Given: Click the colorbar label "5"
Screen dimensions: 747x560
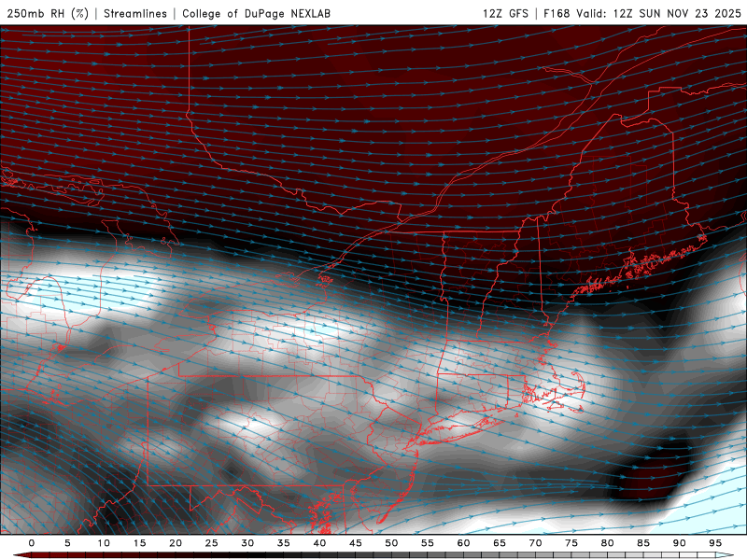Looking at the screenshot, I should (67, 543).
